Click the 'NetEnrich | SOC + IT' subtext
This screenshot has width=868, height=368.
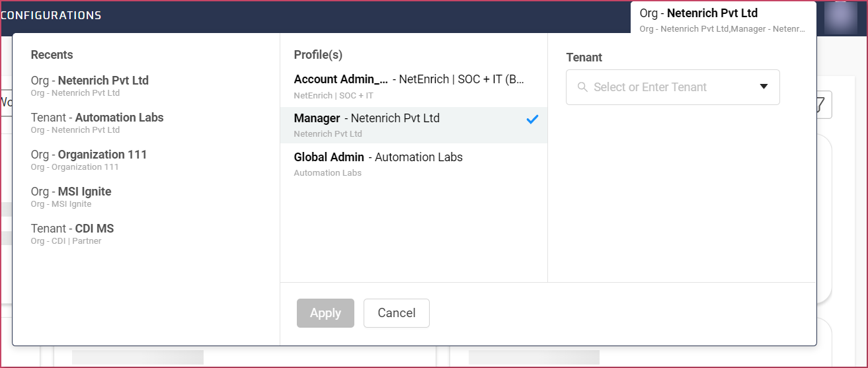334,96
